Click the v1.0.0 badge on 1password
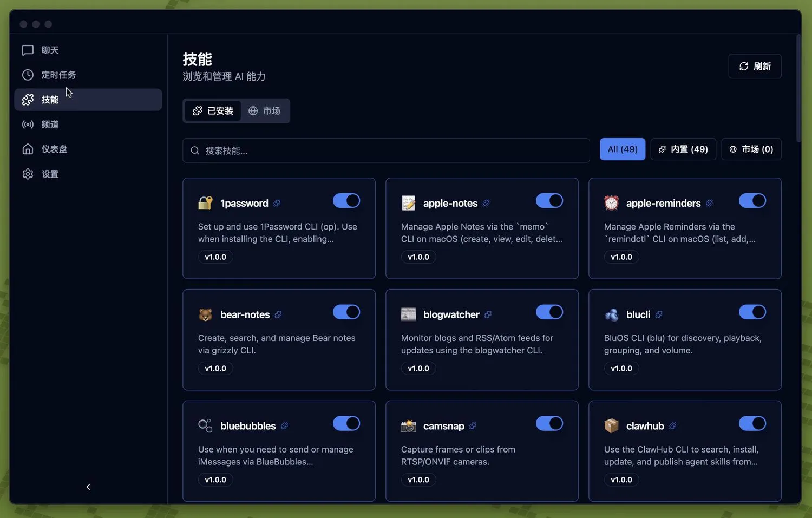This screenshot has width=812, height=518. click(x=215, y=257)
